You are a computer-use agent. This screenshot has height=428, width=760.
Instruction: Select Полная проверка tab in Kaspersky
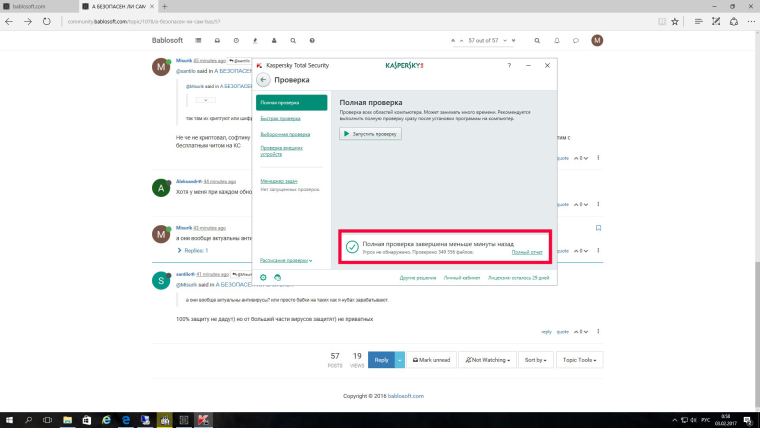[291, 103]
